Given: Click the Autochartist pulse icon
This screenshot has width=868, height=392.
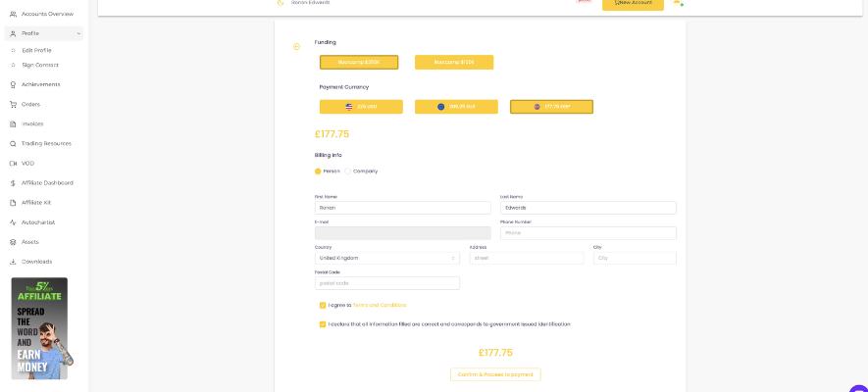Looking at the screenshot, I should click(13, 222).
